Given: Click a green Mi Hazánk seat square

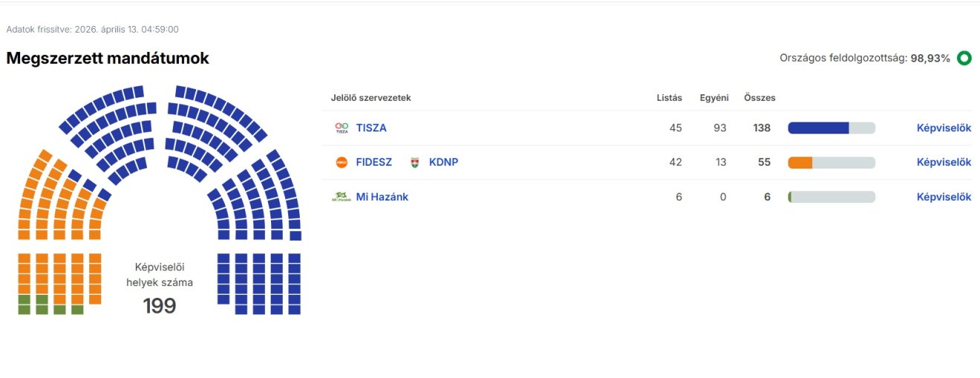Looking at the screenshot, I should (24, 309).
